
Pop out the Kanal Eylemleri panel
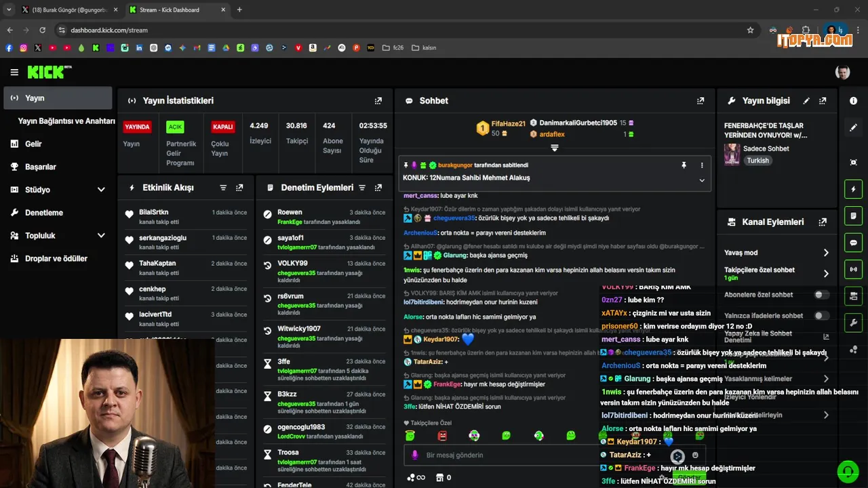823,222
